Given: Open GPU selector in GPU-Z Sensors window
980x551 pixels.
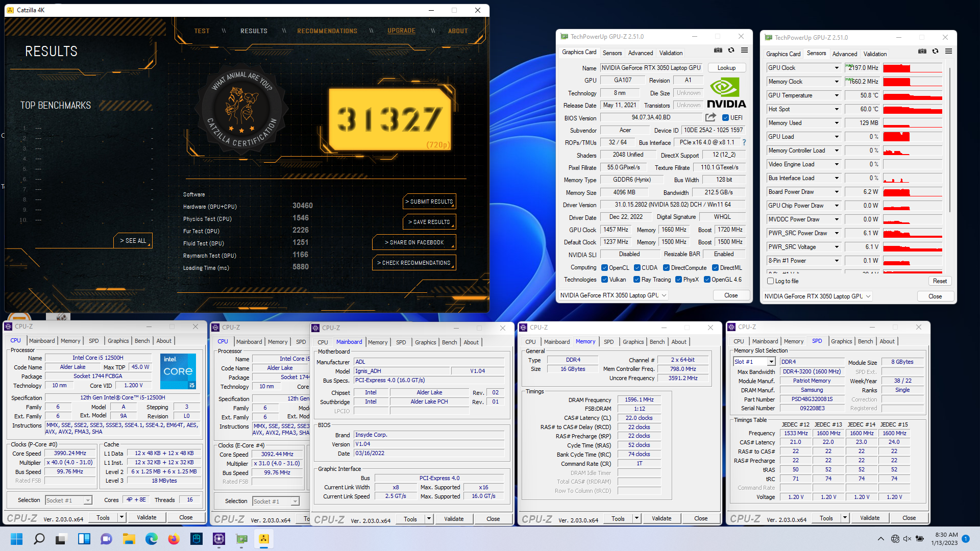Looking at the screenshot, I should pyautogui.click(x=817, y=296).
